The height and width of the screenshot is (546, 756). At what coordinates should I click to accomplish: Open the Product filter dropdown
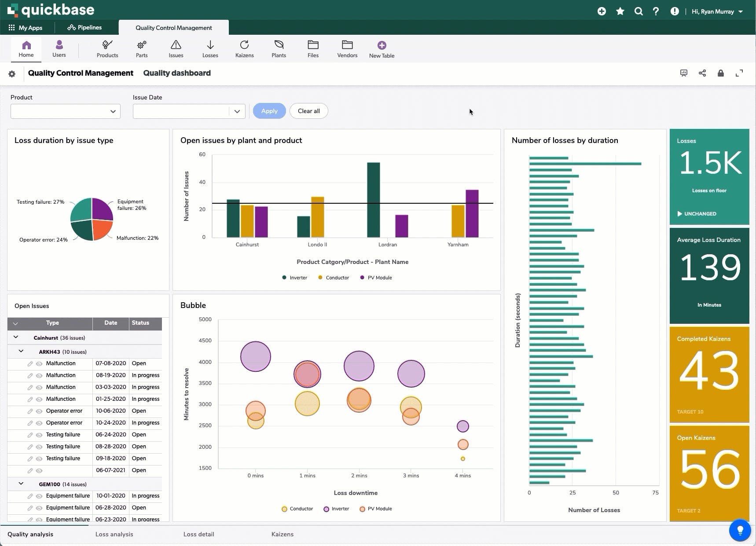(x=66, y=111)
